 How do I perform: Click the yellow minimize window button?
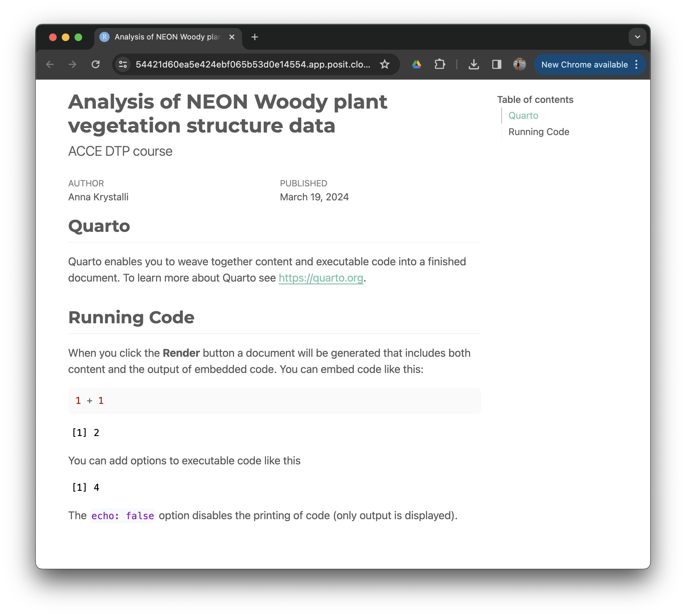[66, 37]
